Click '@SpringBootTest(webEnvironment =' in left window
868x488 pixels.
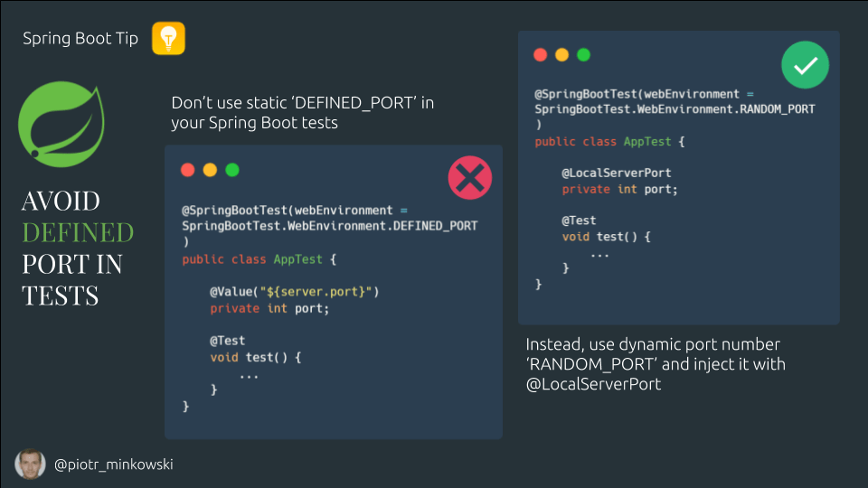[295, 211]
